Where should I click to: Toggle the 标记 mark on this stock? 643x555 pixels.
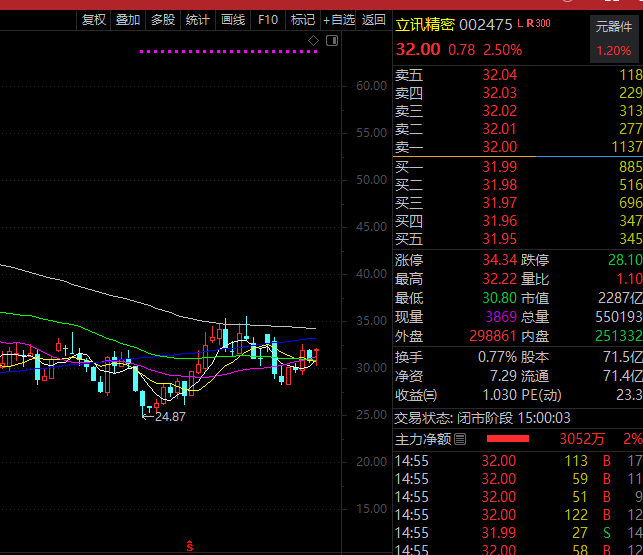(302, 19)
